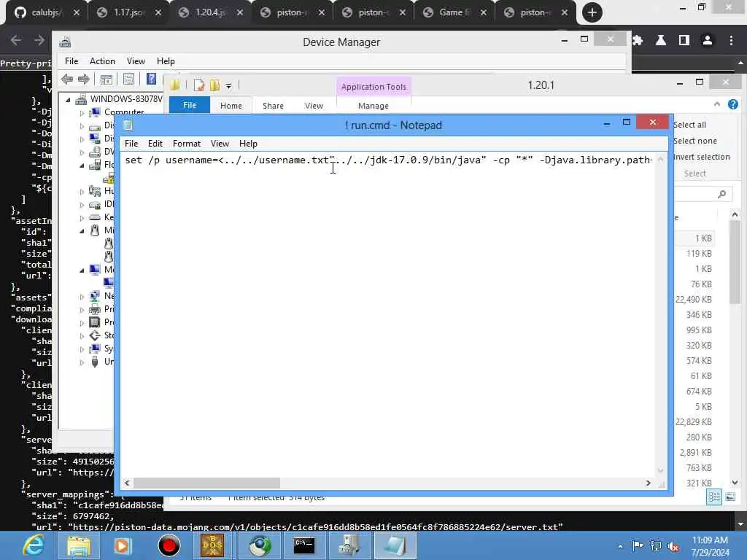Click the muted volume tray icon
Viewport: 747px width, 560px height.
(x=673, y=546)
